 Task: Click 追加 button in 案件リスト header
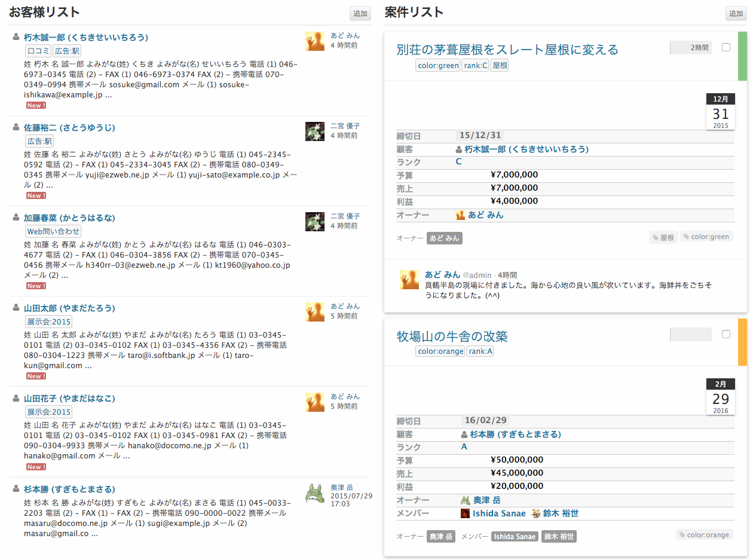[736, 14]
